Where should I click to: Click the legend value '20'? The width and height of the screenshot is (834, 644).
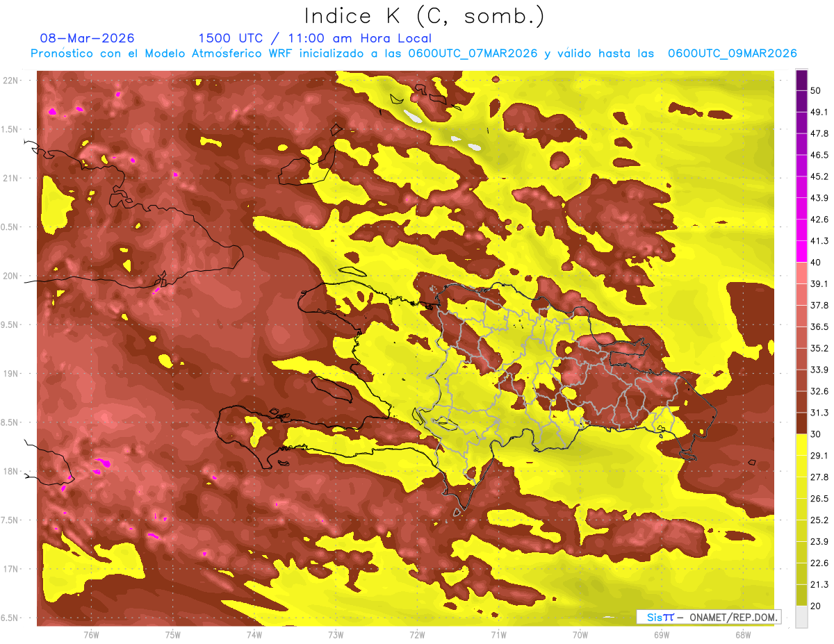click(x=816, y=606)
